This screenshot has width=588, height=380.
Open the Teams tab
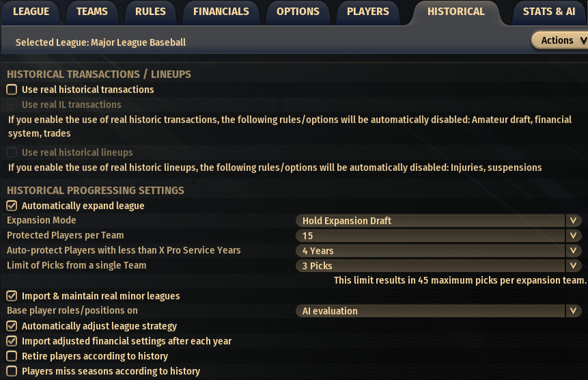coord(92,12)
